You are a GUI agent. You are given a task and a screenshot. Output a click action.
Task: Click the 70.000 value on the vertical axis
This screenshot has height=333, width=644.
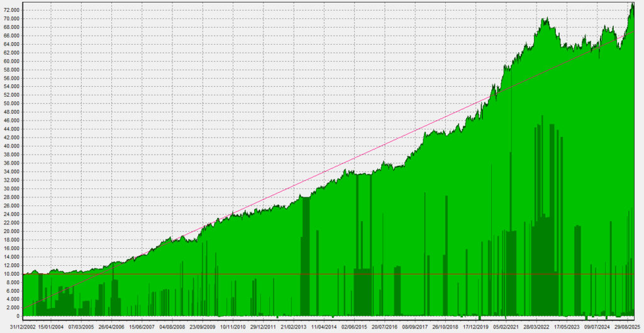point(13,19)
